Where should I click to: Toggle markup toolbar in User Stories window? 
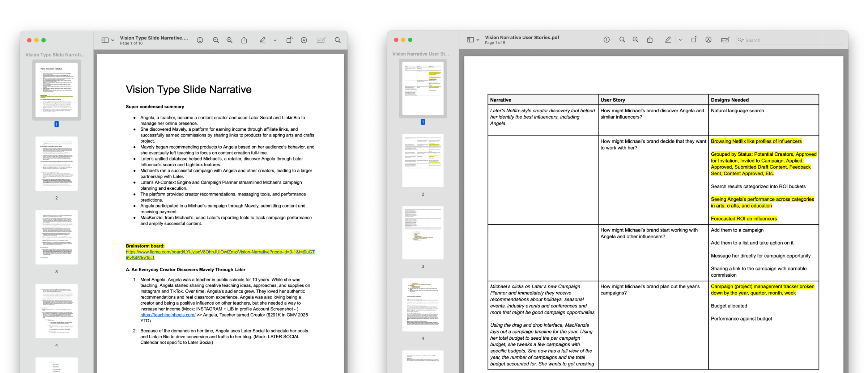click(709, 40)
